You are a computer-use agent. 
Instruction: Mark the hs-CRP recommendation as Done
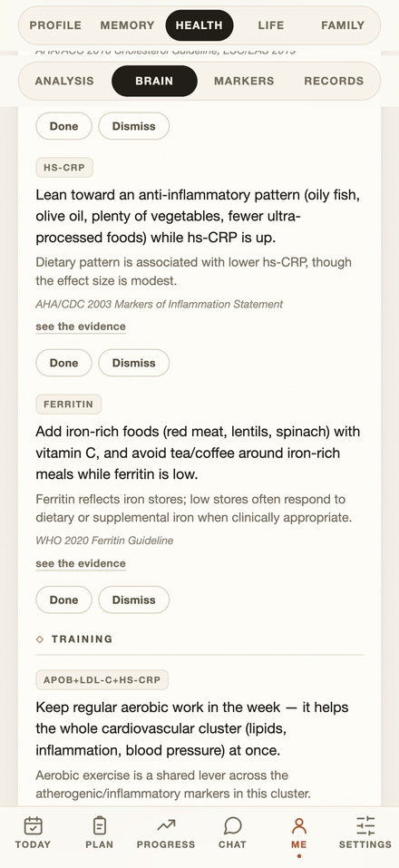pos(63,363)
